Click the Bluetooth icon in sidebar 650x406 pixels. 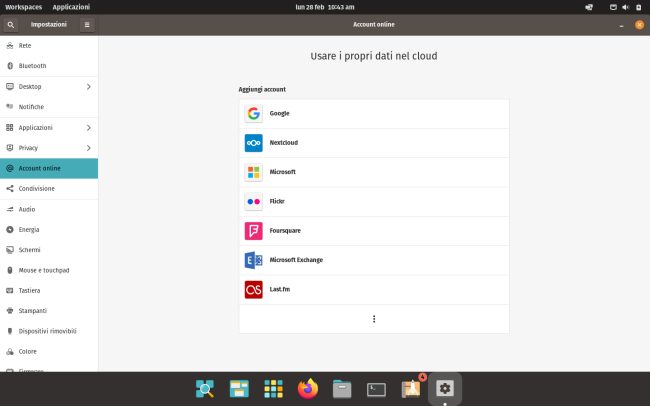(10, 66)
